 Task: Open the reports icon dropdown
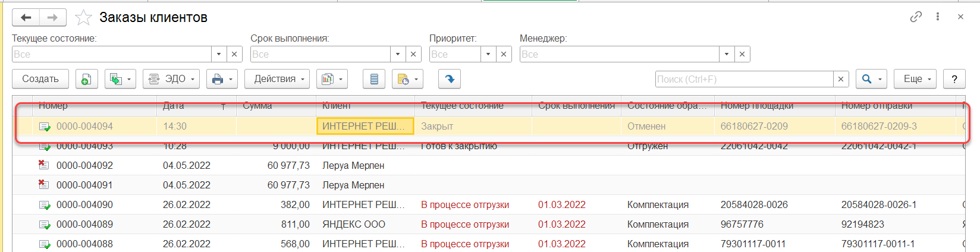coord(332,79)
